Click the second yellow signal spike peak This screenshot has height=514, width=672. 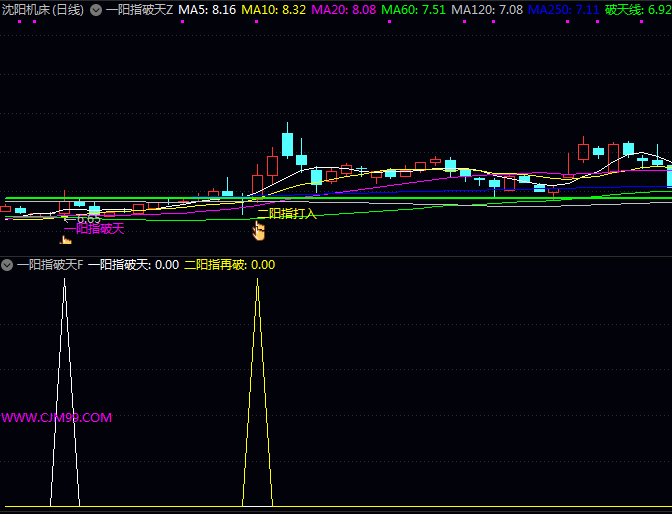pyautogui.click(x=257, y=282)
